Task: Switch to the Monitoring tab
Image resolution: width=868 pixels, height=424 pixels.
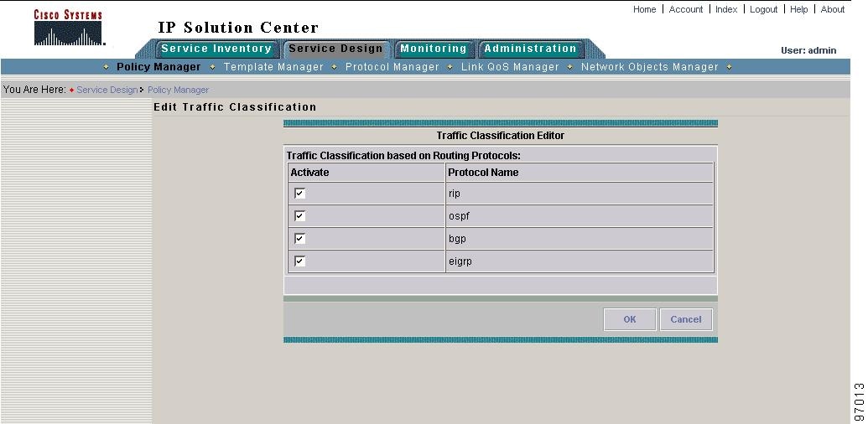Action: (434, 49)
